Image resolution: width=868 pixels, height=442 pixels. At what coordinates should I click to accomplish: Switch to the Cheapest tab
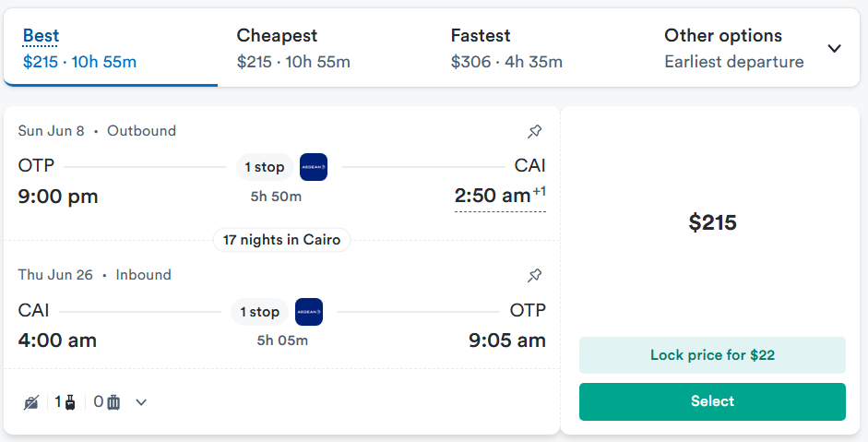coord(293,48)
